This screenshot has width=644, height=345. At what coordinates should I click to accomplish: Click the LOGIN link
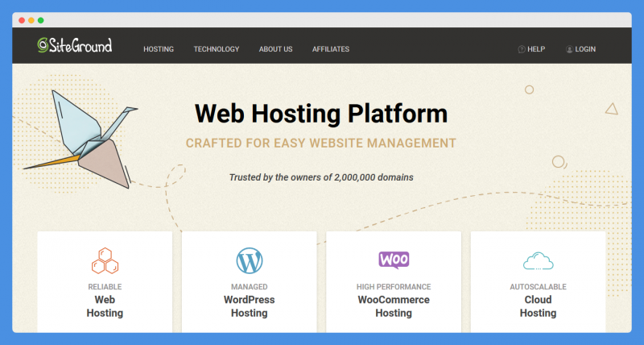coord(585,49)
